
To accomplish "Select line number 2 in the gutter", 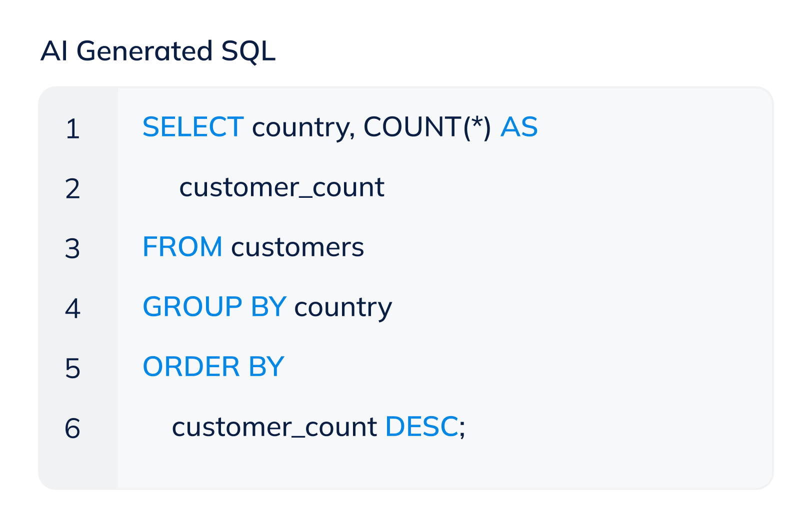I will pyautogui.click(x=73, y=189).
